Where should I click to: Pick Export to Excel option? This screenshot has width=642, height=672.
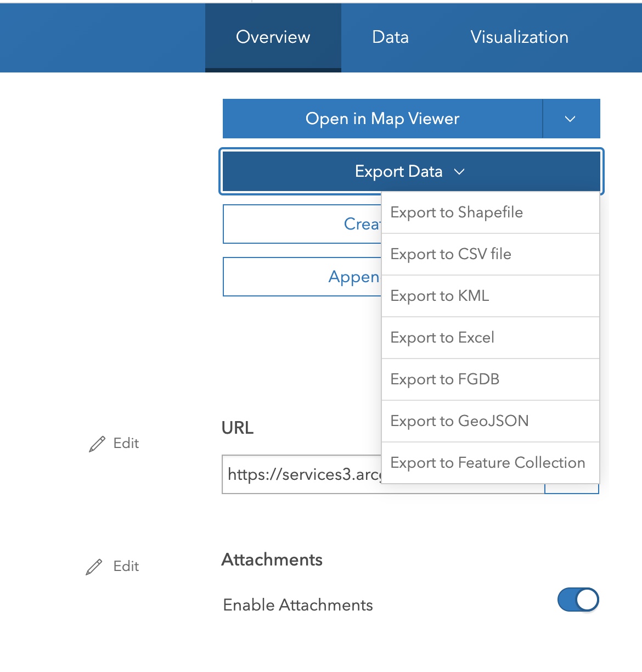tap(442, 338)
